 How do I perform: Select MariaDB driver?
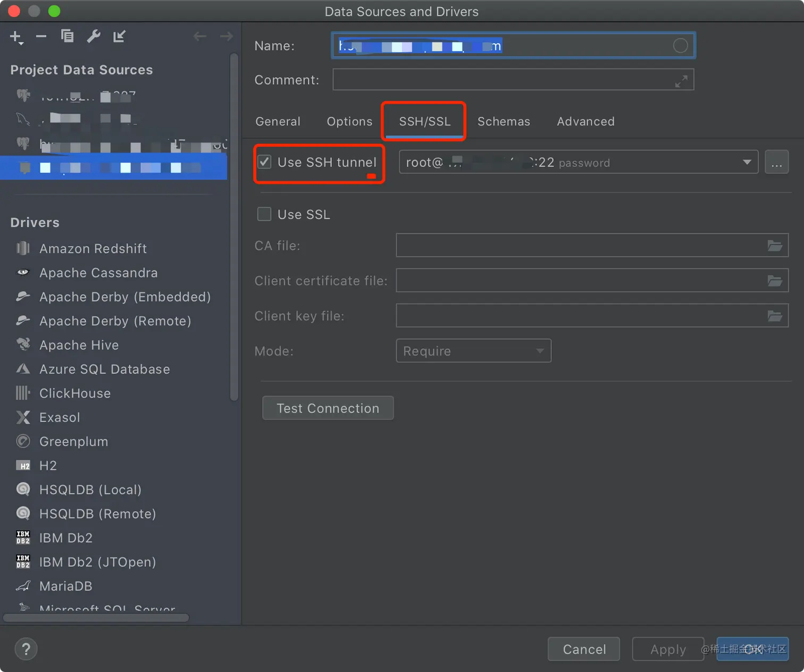pos(66,586)
